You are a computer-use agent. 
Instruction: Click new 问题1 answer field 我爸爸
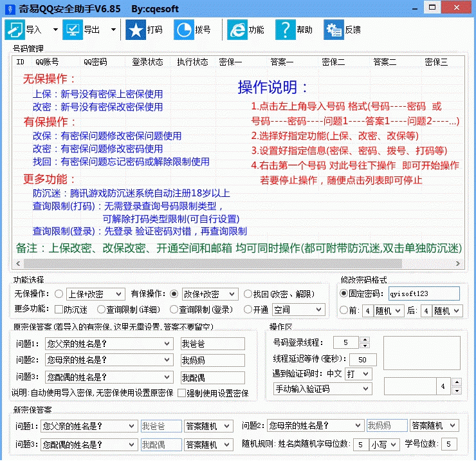tap(161, 426)
